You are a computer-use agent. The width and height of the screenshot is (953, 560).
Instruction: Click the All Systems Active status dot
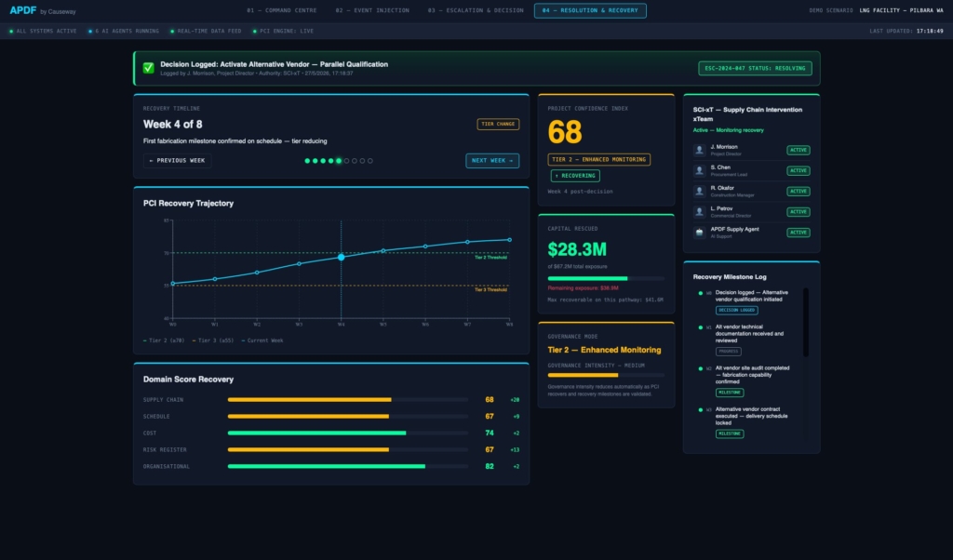click(11, 31)
